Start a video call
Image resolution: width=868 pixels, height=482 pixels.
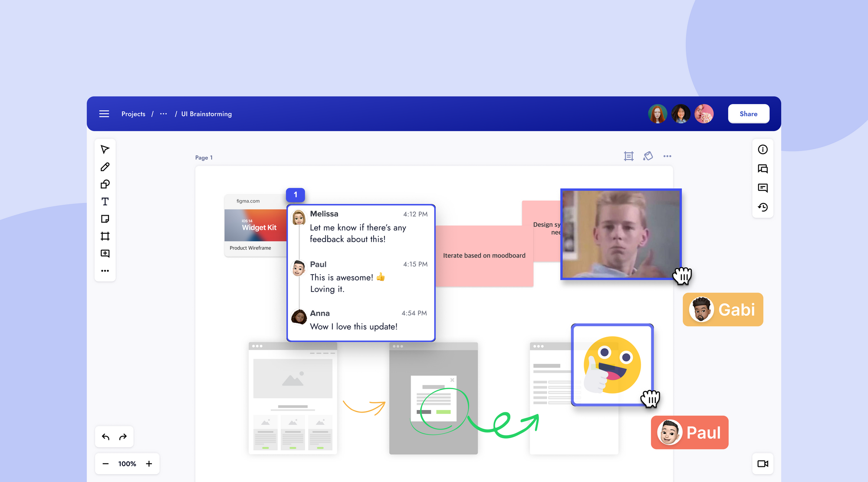coord(763,464)
